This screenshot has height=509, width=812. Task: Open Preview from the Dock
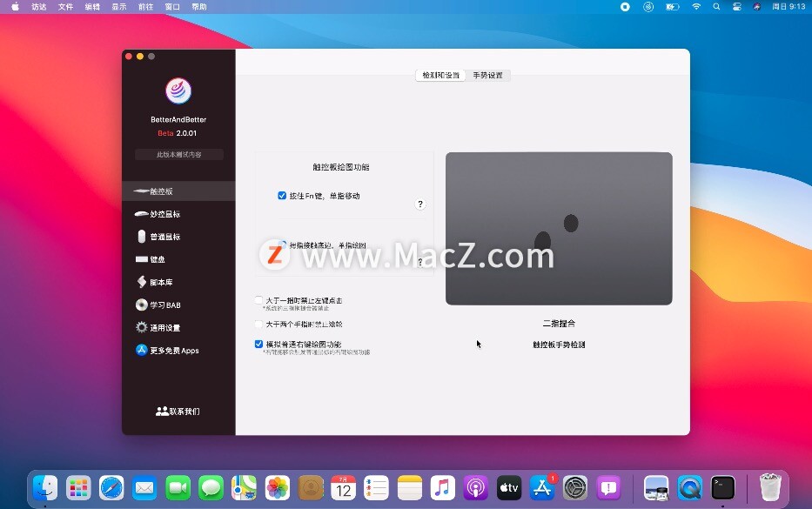pos(656,488)
